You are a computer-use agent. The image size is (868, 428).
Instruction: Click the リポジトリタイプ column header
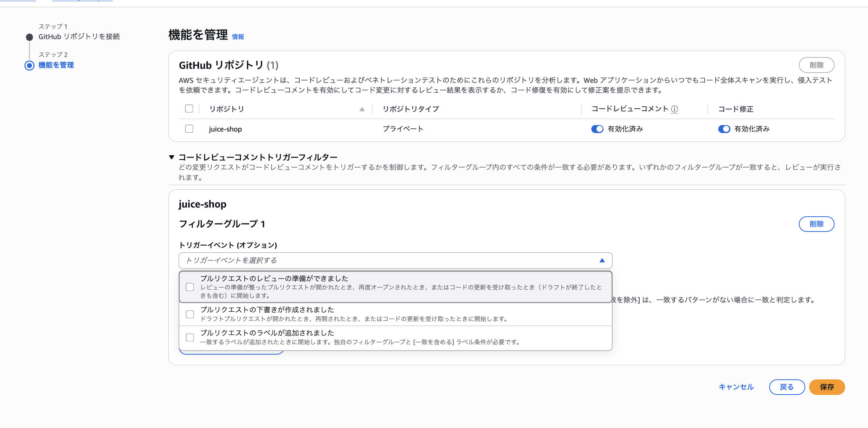(411, 109)
